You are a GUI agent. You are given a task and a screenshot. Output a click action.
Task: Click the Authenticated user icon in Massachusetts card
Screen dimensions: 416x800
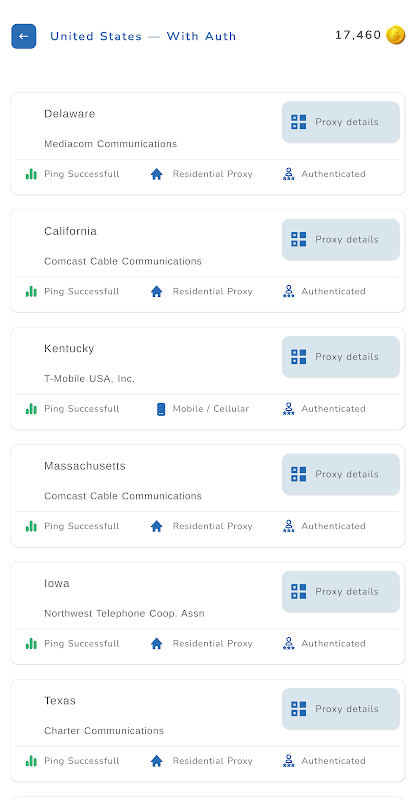(288, 526)
